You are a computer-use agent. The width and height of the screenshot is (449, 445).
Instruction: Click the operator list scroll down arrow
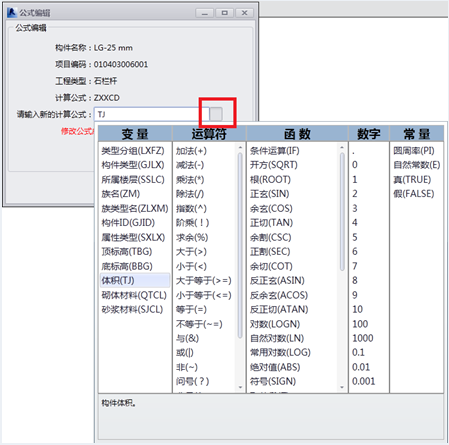[x=240, y=387]
